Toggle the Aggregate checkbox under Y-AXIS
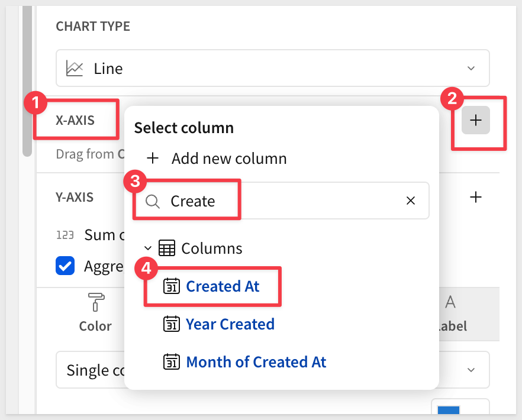The width and height of the screenshot is (522, 420). click(x=65, y=266)
